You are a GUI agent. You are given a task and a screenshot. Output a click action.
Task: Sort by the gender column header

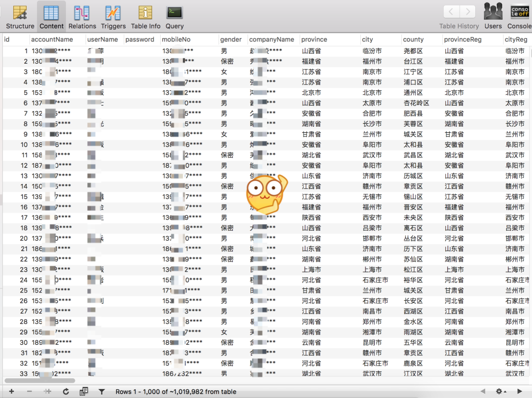point(231,39)
